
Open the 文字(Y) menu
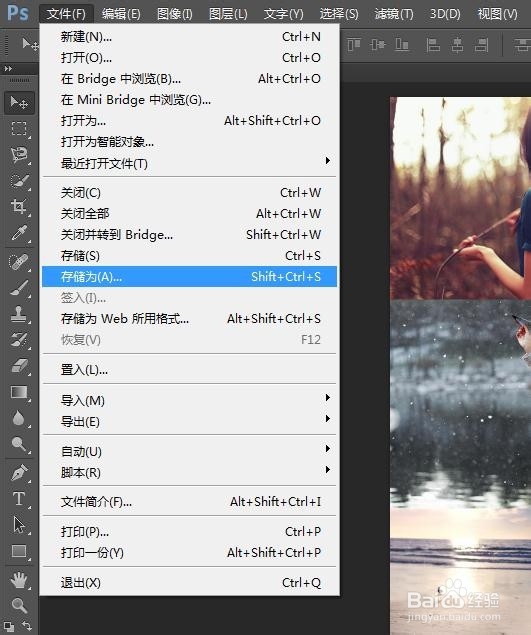tap(283, 14)
